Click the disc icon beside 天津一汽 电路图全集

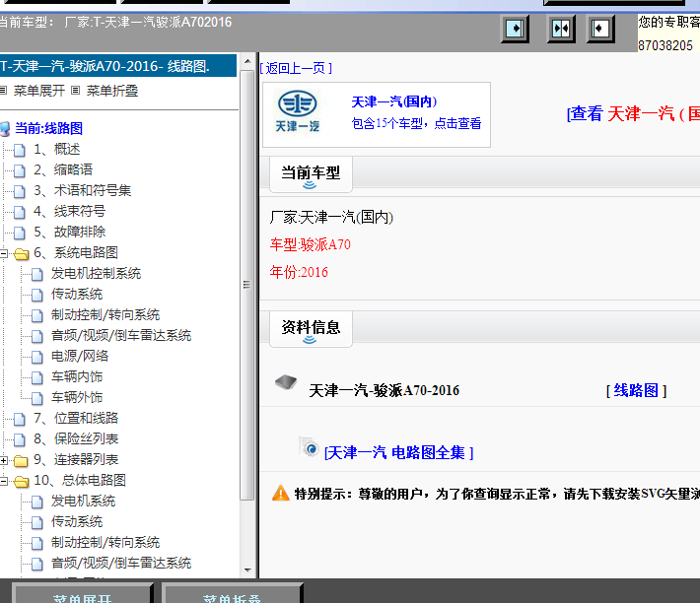(310, 447)
